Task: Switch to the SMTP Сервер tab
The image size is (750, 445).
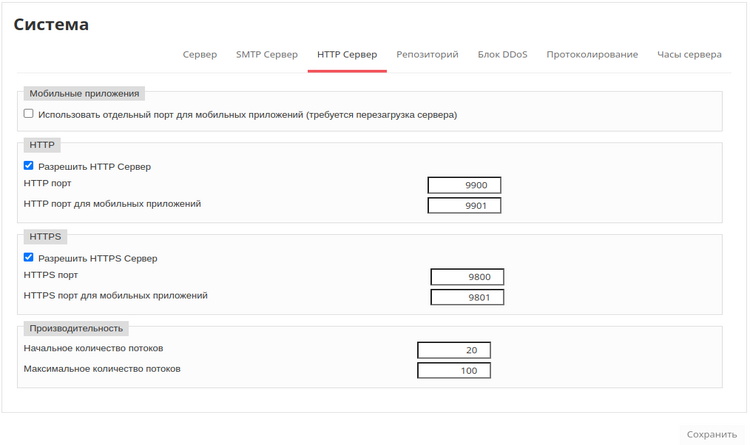Action: (266, 54)
